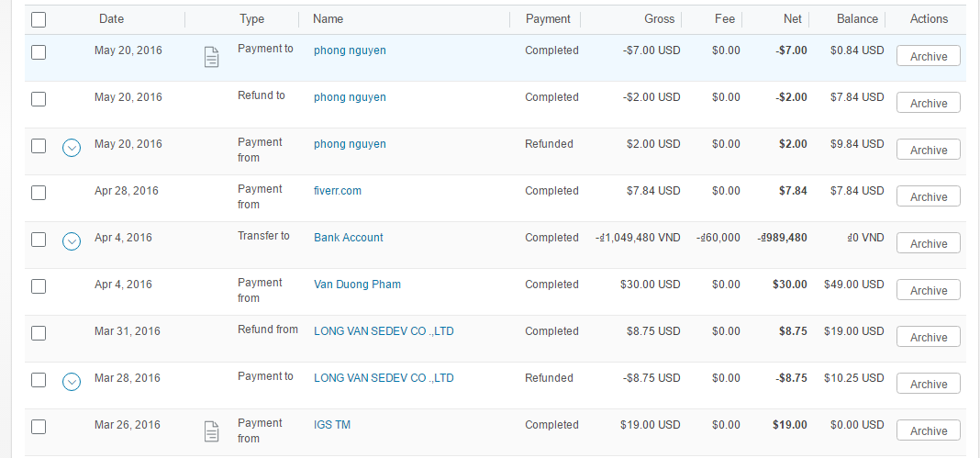Viewport: 980px width, 458px height.
Task: Click the Gross column header
Action: (x=659, y=19)
